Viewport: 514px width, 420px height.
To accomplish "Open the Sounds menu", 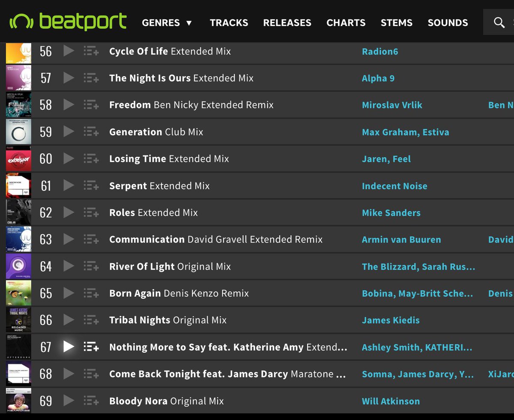I will click(x=448, y=23).
